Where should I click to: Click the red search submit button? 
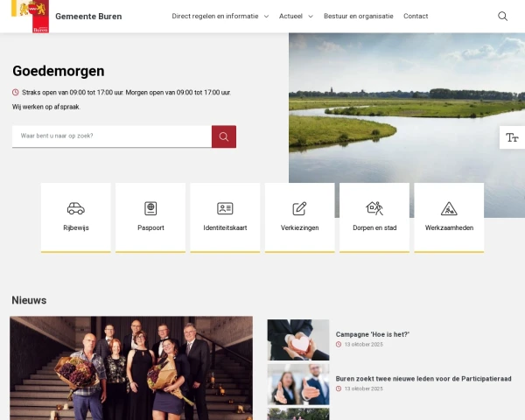tap(224, 136)
